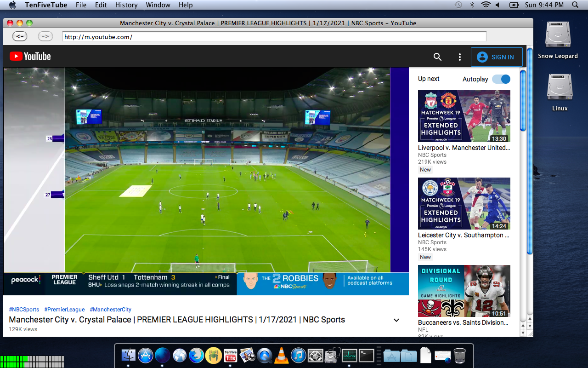Click the Bluetooth menu bar icon
The height and width of the screenshot is (368, 588).
pos(472,5)
